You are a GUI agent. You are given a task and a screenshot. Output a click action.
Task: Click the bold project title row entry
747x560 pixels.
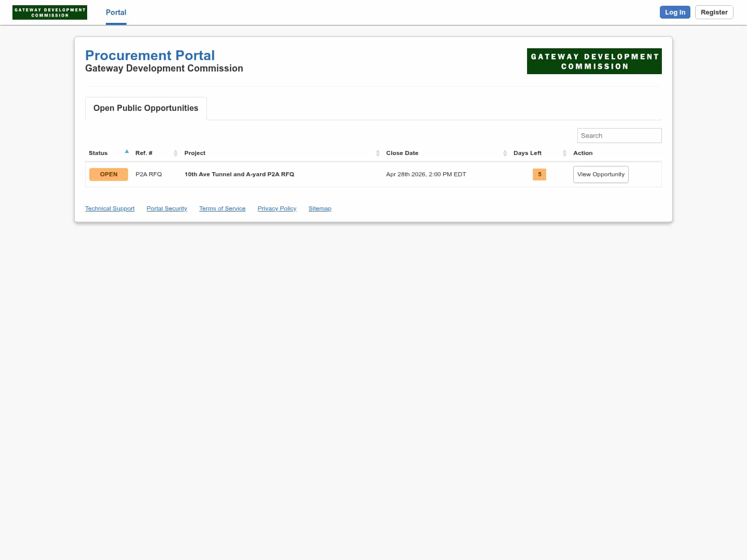(x=239, y=174)
